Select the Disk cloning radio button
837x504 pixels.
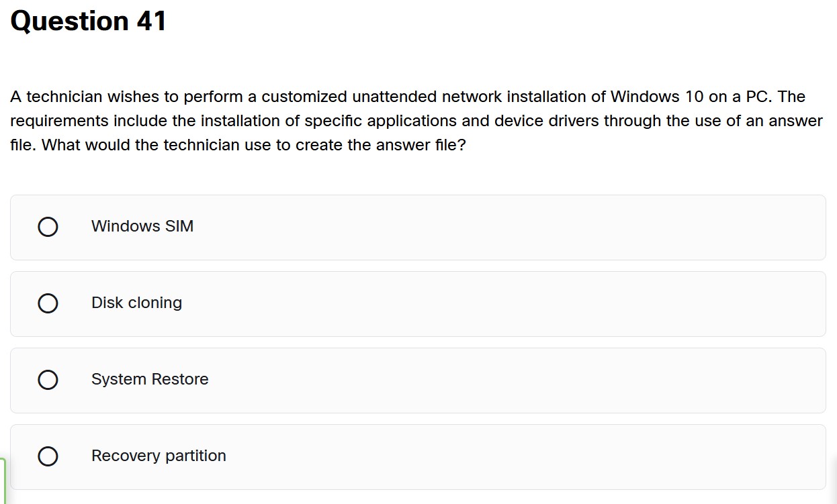click(48, 303)
